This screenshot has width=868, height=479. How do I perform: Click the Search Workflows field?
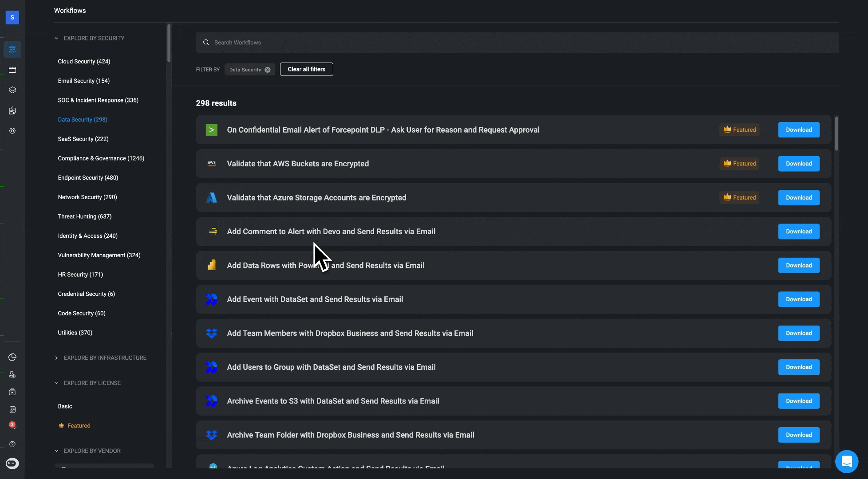(x=517, y=43)
